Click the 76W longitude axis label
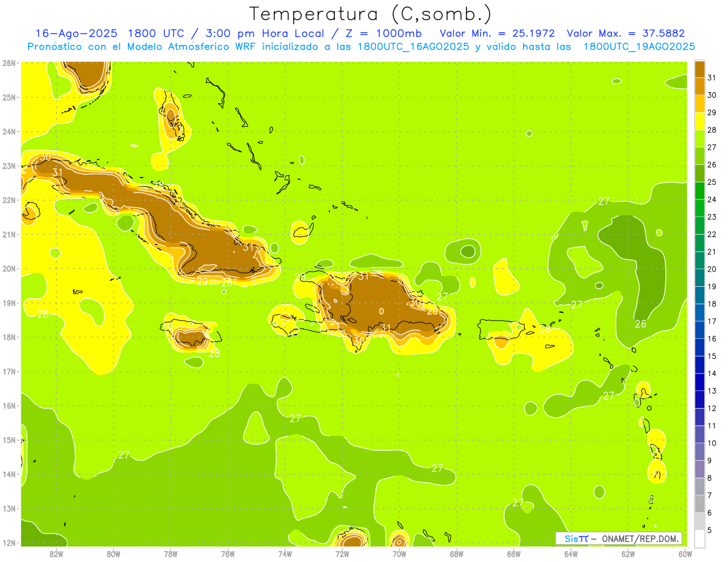The width and height of the screenshot is (728, 562). (x=227, y=553)
